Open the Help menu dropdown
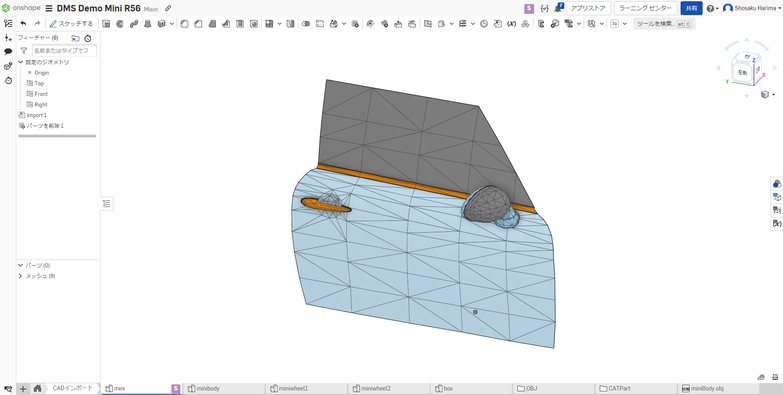Image resolution: width=783 pixels, height=395 pixels. click(713, 8)
